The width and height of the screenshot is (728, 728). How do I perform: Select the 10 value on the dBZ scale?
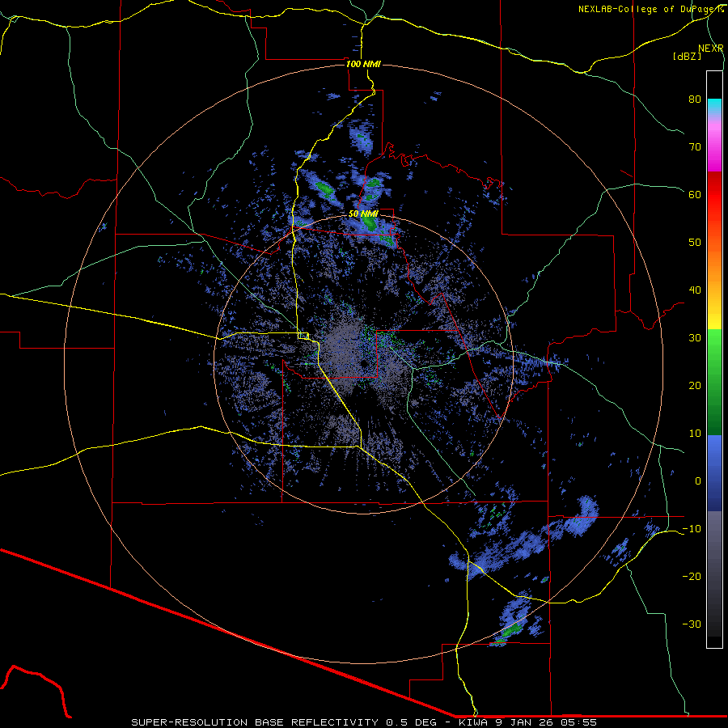point(695,434)
